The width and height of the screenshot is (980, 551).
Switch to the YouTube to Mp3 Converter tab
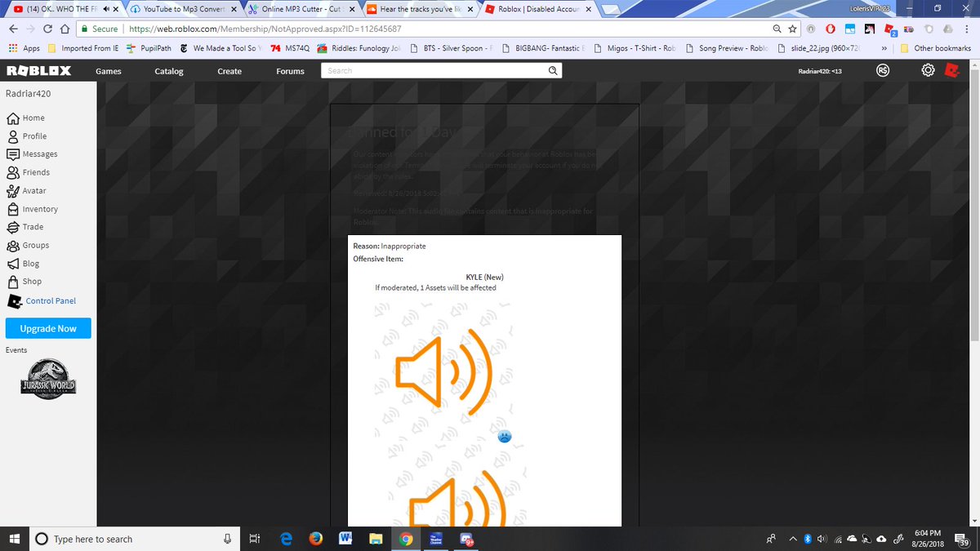183,9
